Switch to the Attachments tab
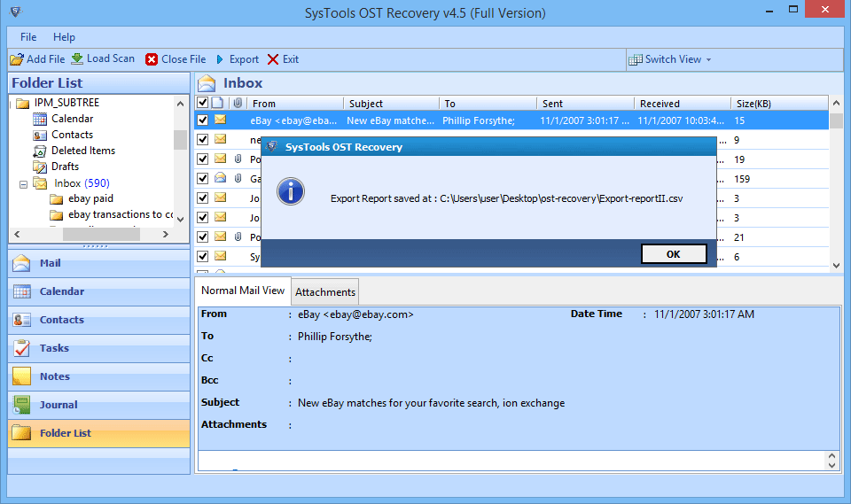Screen dimensions: 851x504 point(325,292)
